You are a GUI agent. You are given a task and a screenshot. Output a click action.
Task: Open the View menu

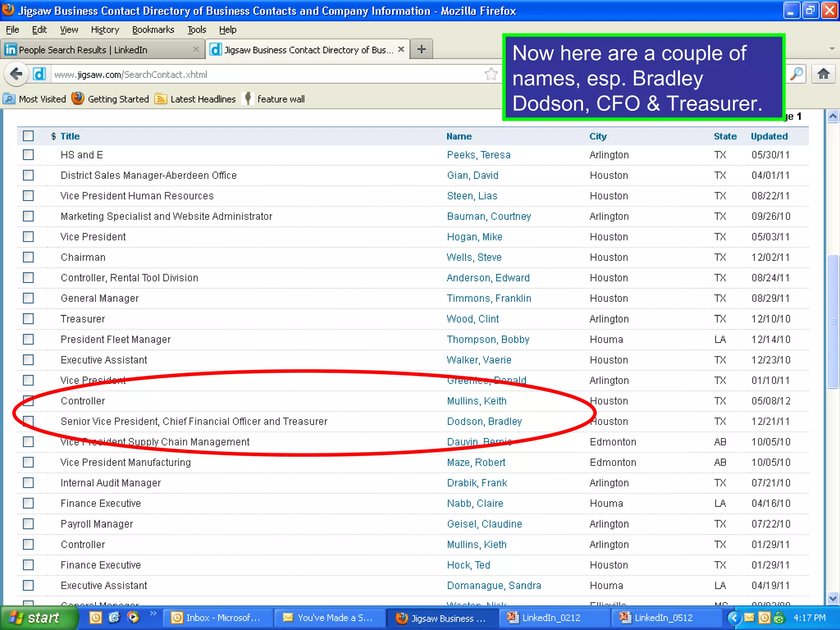69,30
